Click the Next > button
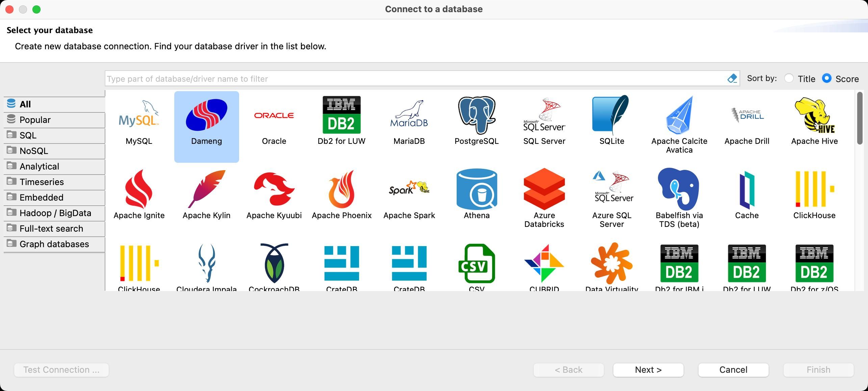 click(648, 370)
